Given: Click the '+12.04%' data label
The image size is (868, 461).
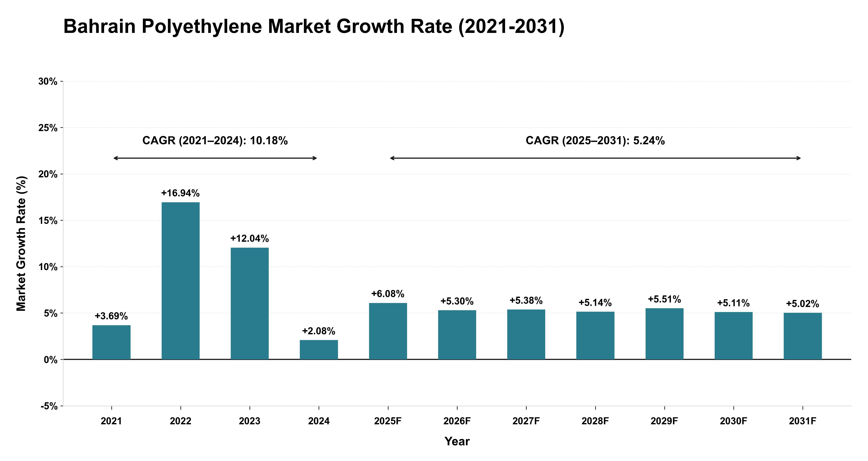Looking at the screenshot, I should click(250, 239).
